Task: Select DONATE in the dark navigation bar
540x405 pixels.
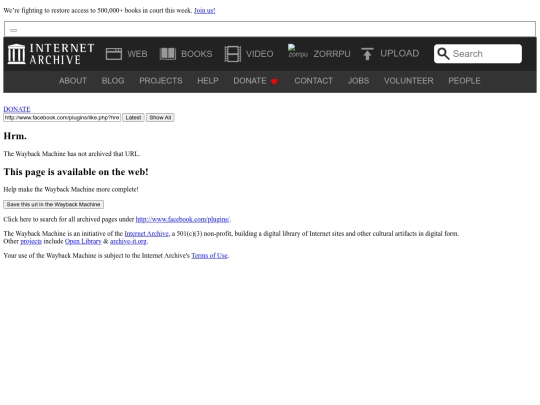Action: point(250,81)
